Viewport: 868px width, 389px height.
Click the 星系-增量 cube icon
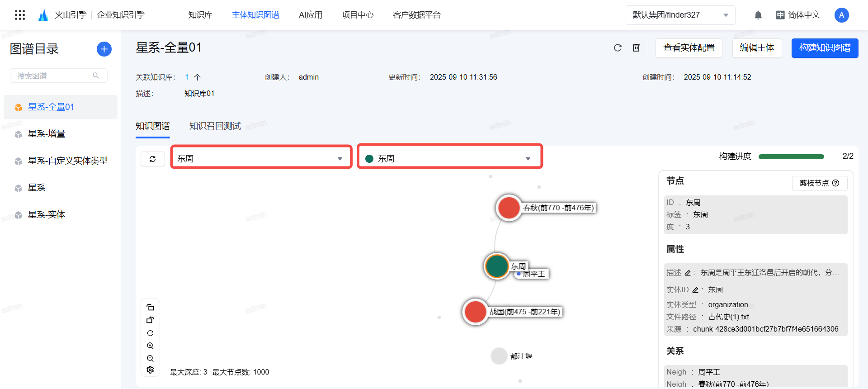click(18, 134)
